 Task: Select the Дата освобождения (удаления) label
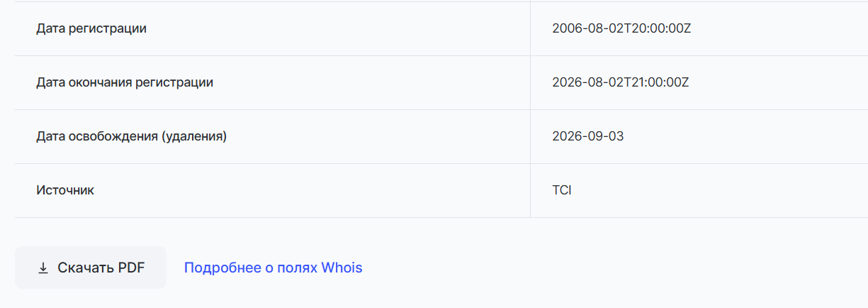point(132,136)
